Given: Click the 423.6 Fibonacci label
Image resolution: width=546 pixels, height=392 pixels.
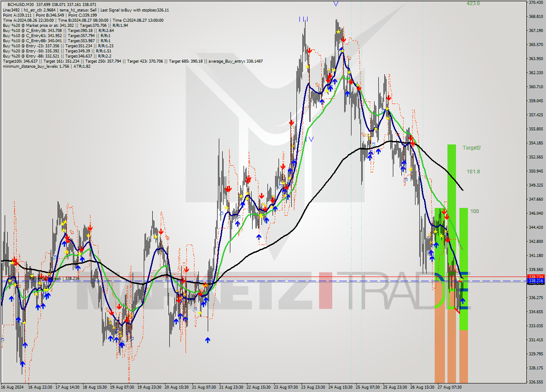Looking at the screenshot, I should pos(473,3).
